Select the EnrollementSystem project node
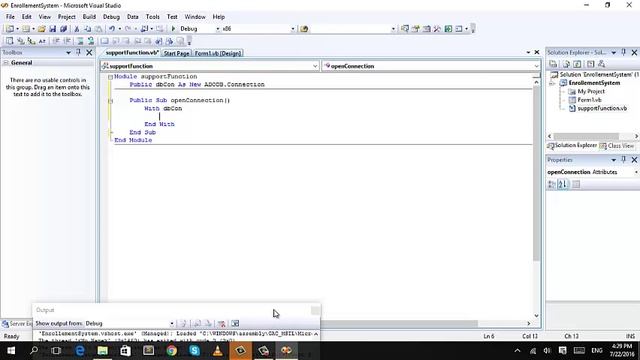Screen dimensions: 640x360 (594, 83)
